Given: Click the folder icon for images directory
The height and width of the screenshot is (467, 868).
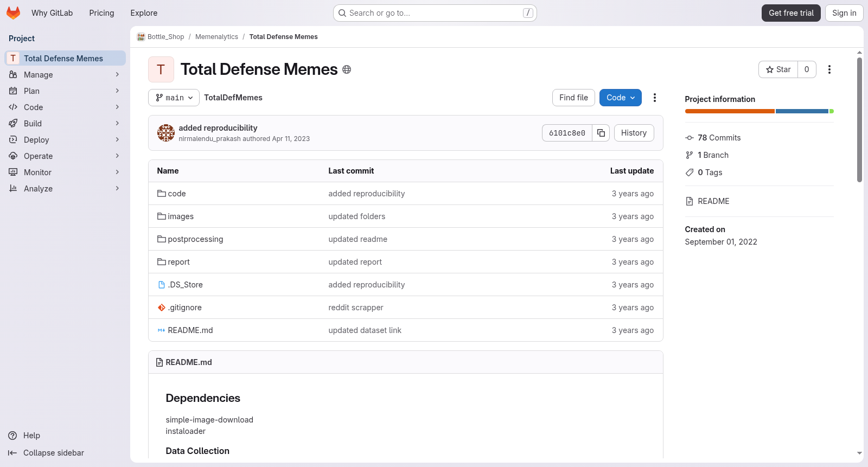Looking at the screenshot, I should (162, 216).
